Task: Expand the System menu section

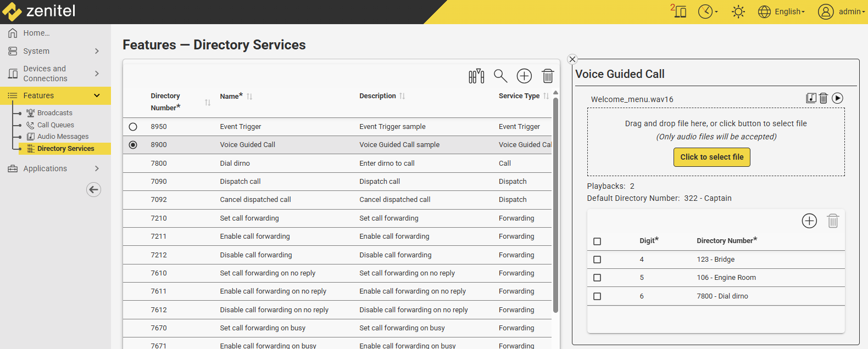Action: tap(55, 51)
